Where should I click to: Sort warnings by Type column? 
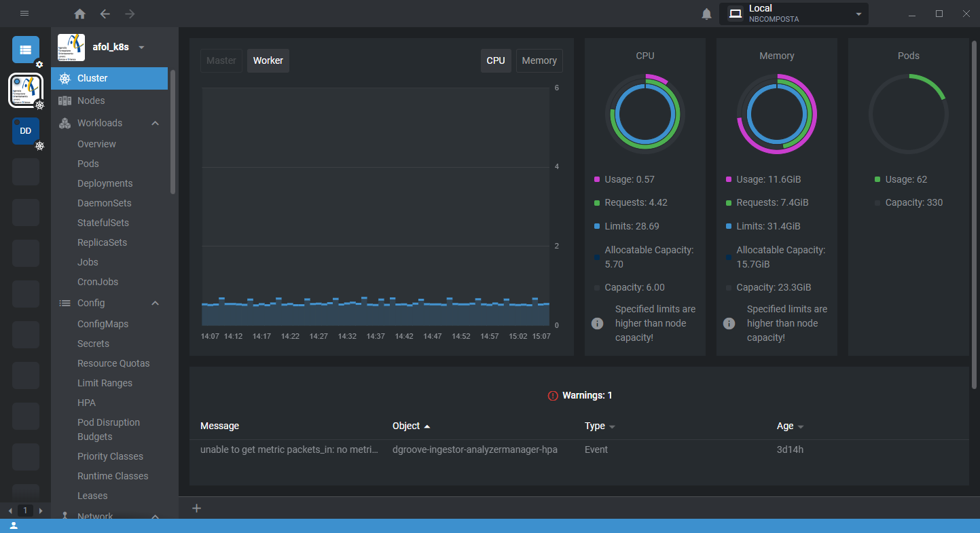pyautogui.click(x=600, y=426)
